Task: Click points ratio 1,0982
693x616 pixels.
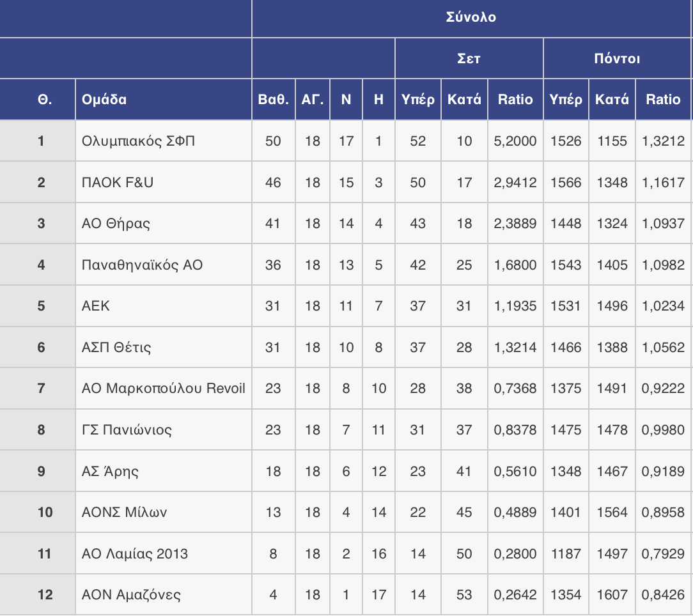Action: 663,265
